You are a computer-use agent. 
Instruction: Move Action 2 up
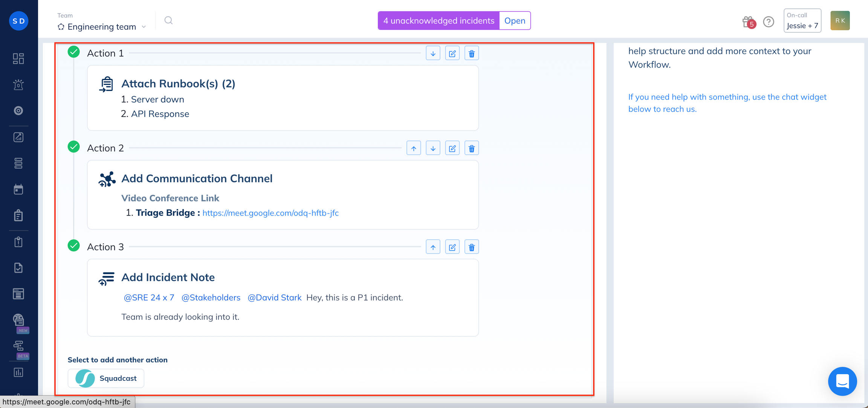point(414,148)
